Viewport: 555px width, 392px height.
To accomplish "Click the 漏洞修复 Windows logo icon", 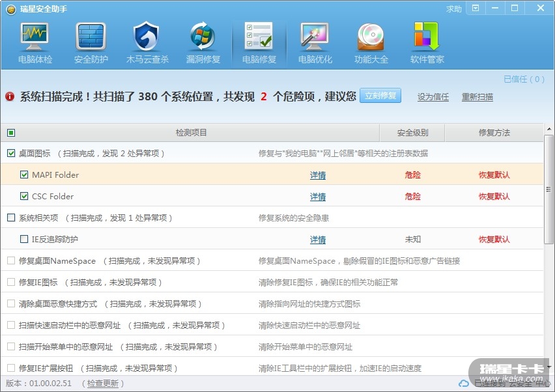I will coord(203,36).
